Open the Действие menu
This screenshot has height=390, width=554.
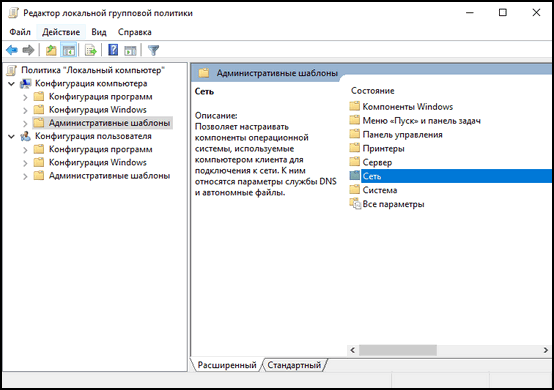pos(61,32)
